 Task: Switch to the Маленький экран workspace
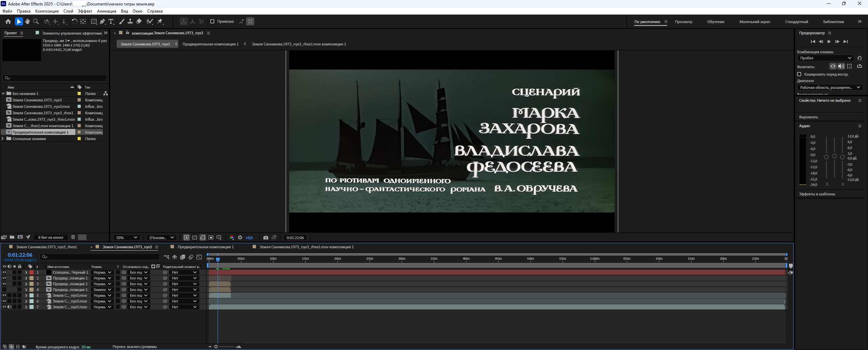tap(754, 22)
